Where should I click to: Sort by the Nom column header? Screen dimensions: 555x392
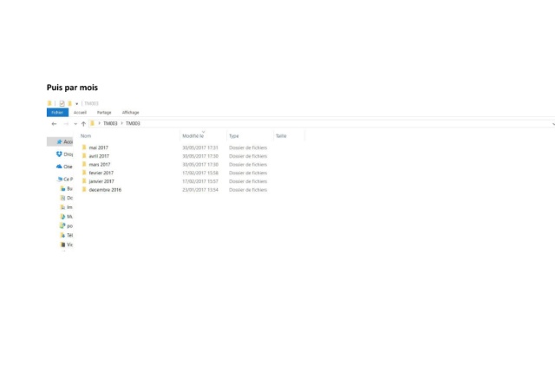(x=86, y=136)
